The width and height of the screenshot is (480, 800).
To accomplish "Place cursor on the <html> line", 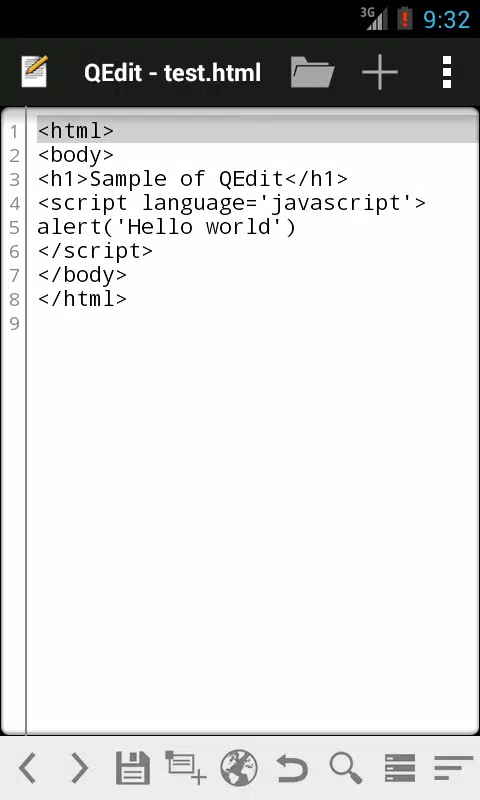I will tap(258, 131).
